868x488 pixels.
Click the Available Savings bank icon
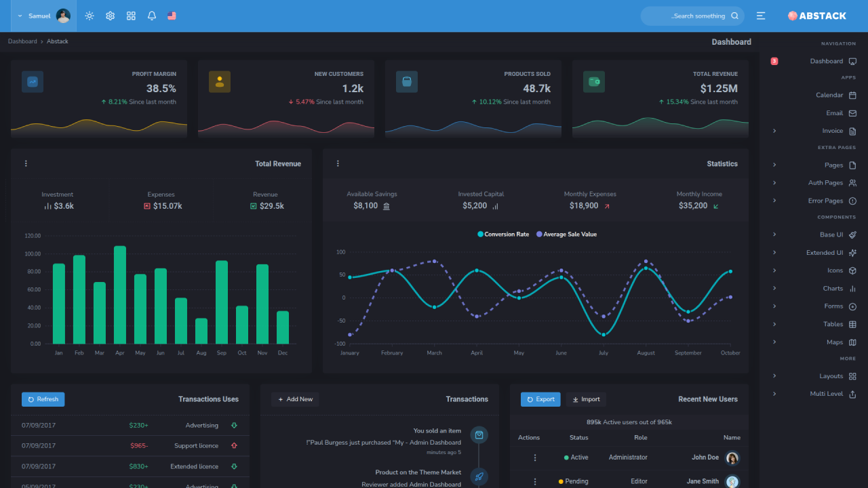387,206
